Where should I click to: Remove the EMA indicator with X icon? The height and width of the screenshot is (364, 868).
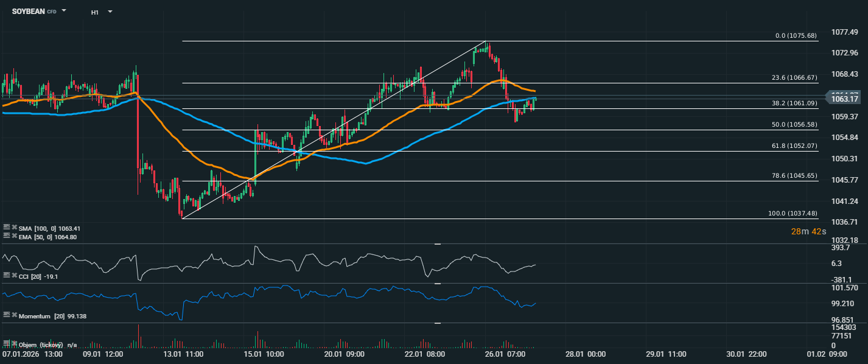click(x=13, y=236)
